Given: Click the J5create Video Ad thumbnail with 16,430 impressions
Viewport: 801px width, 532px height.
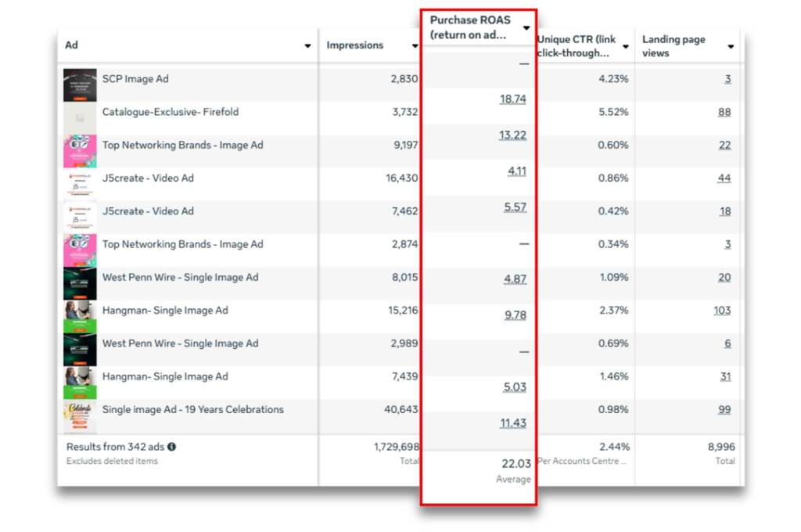Looking at the screenshot, I should pos(80,185).
